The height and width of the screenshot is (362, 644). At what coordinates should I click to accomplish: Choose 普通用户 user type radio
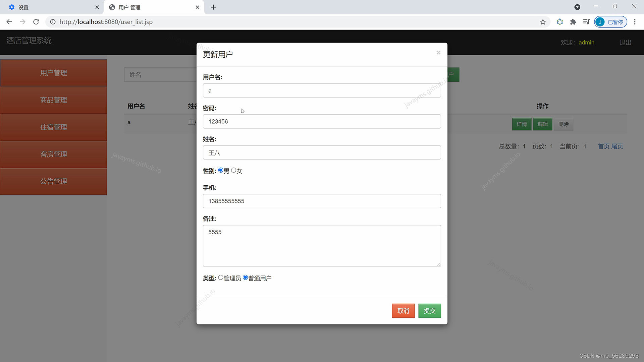point(246,278)
